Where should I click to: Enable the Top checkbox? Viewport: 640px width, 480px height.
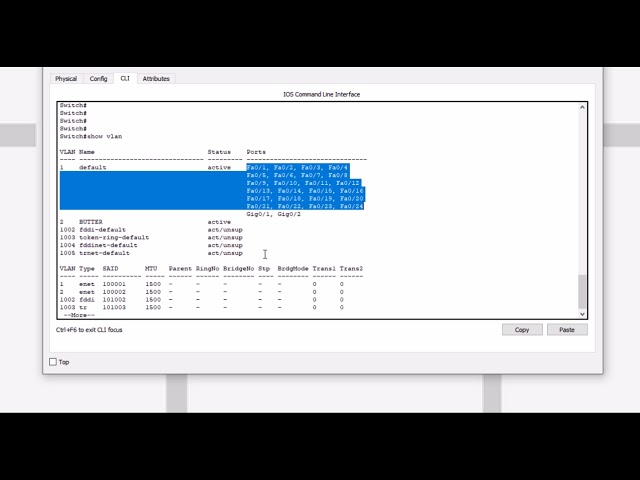point(53,362)
